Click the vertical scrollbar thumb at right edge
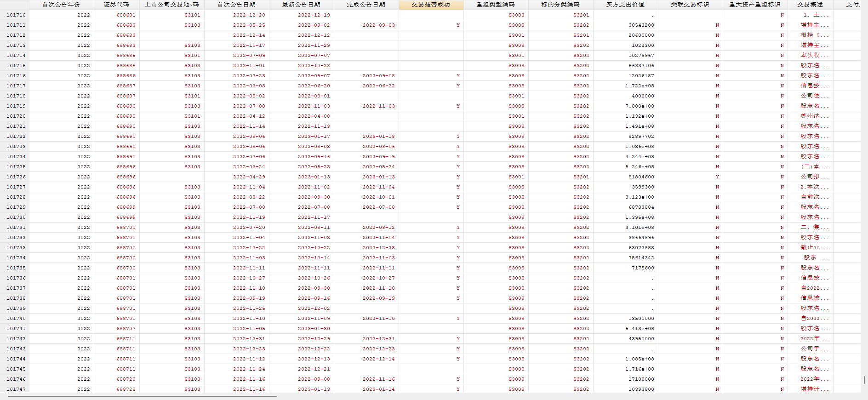Screen dimensions: 868x400 click(x=864, y=380)
